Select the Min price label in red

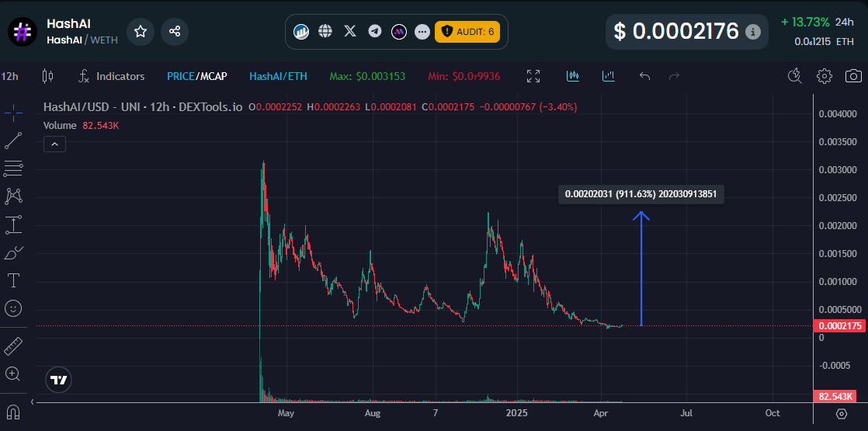click(464, 76)
